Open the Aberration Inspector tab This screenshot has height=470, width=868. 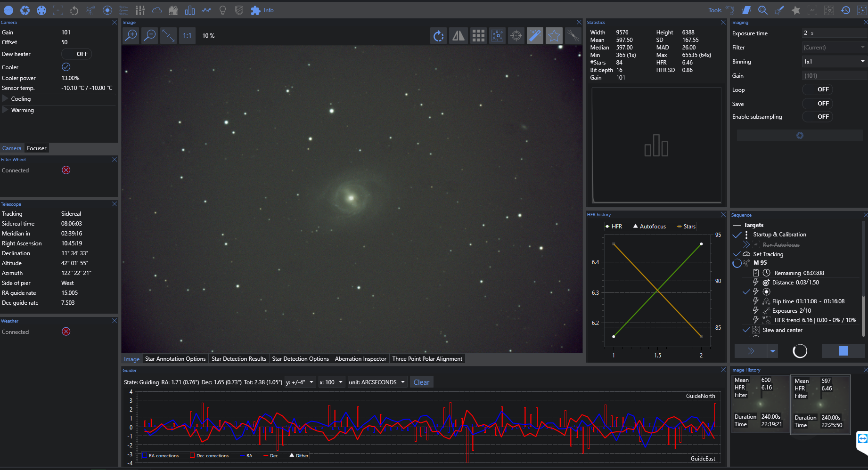pos(360,359)
